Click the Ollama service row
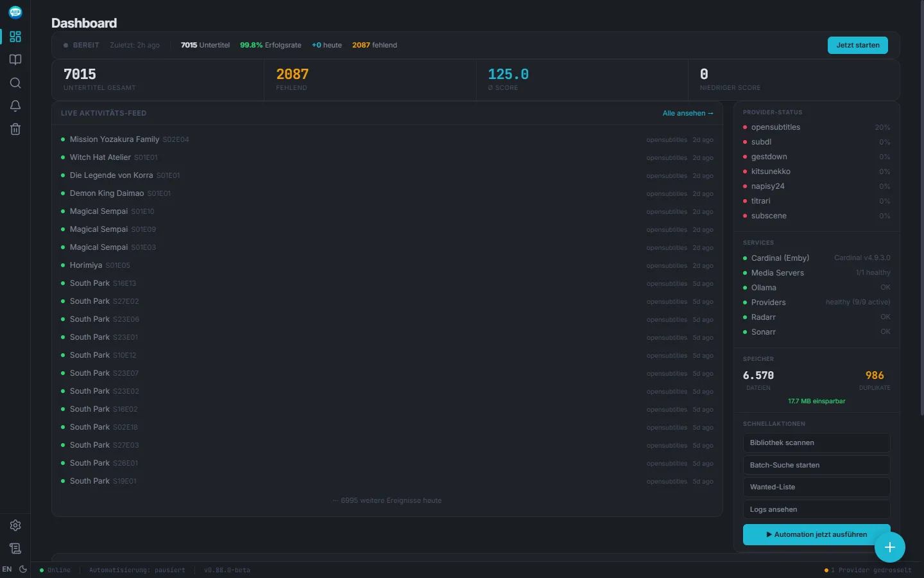924x578 pixels. coord(816,288)
